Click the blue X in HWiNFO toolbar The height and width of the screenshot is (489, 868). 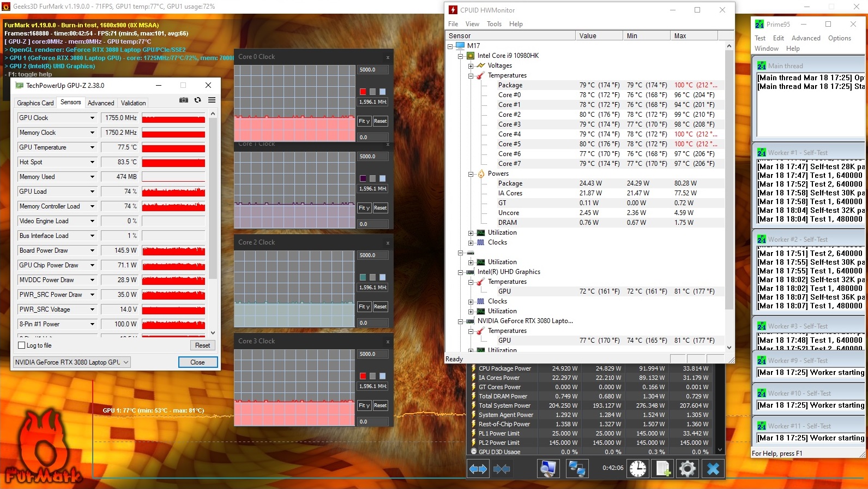[x=713, y=469]
